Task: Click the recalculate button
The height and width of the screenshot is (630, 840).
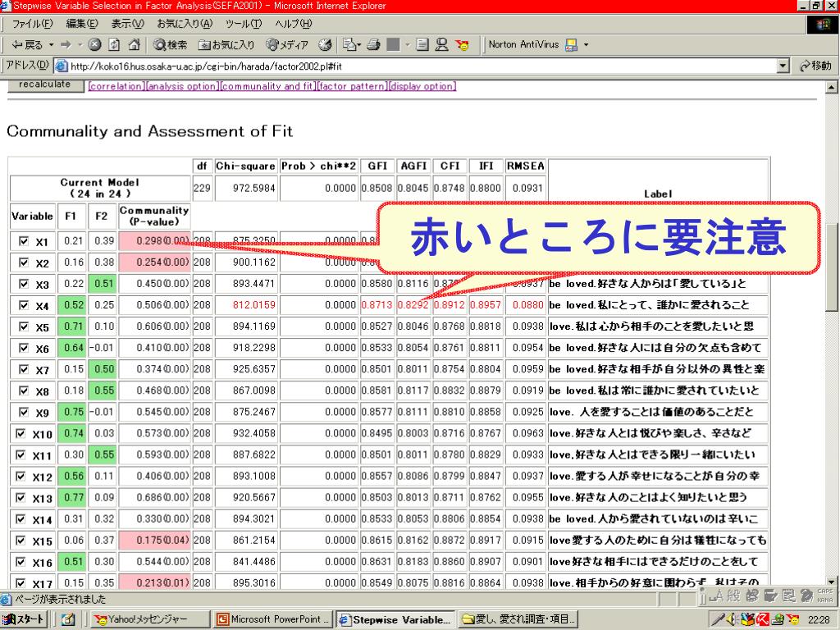Action: pos(45,85)
